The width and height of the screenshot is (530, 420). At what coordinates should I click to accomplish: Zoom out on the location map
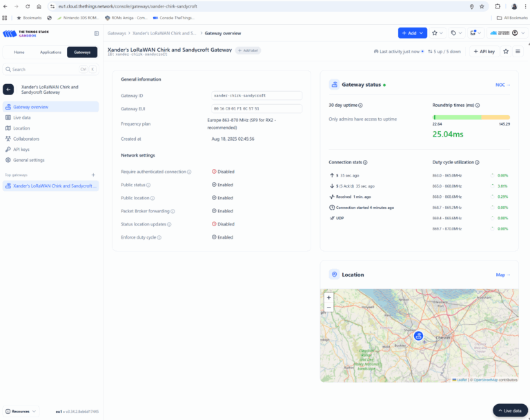pyautogui.click(x=328, y=307)
